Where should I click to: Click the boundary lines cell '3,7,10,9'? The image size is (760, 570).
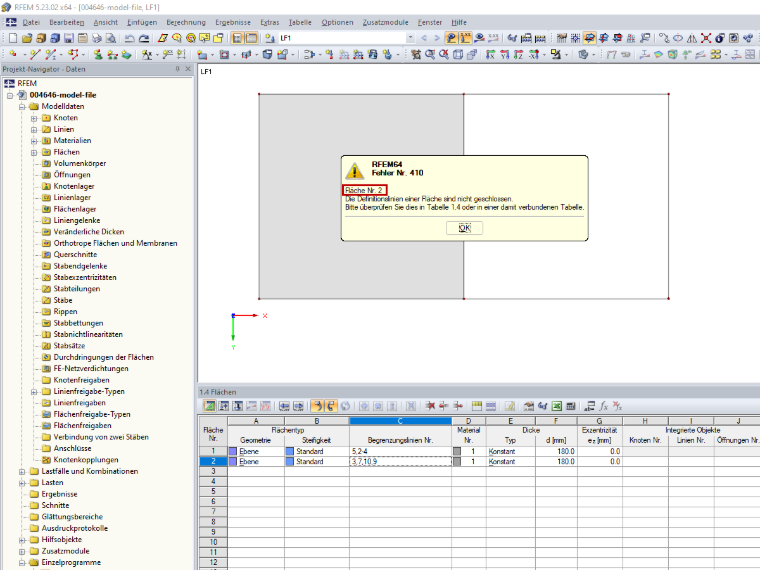coord(400,461)
